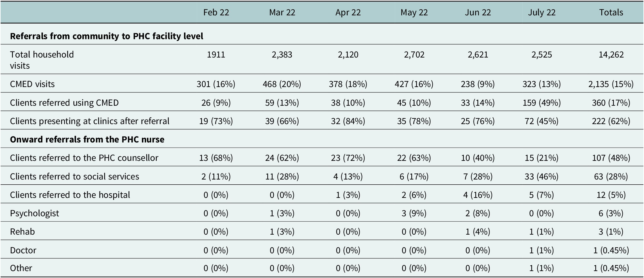Click the 159 (49%) July referral cell

[x=541, y=103]
